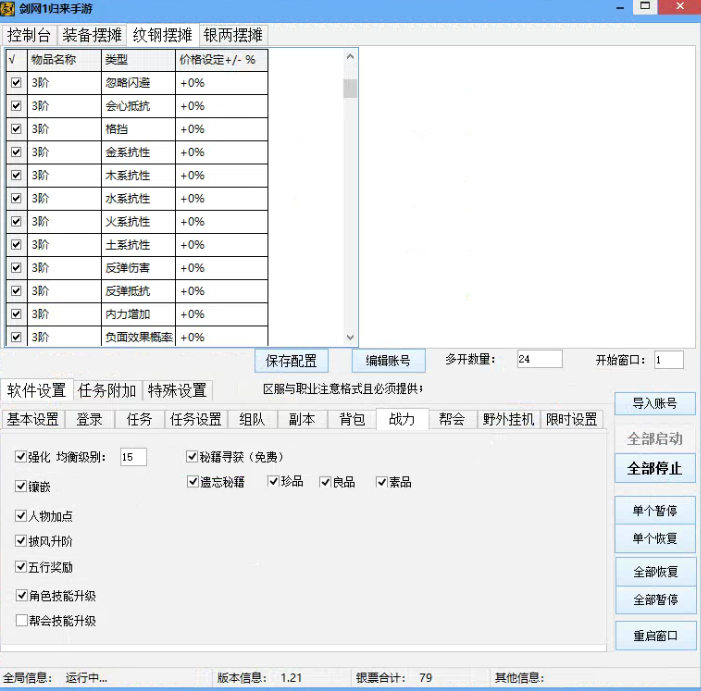Click the 多开数量 input field
701x691 pixels.
click(540, 359)
